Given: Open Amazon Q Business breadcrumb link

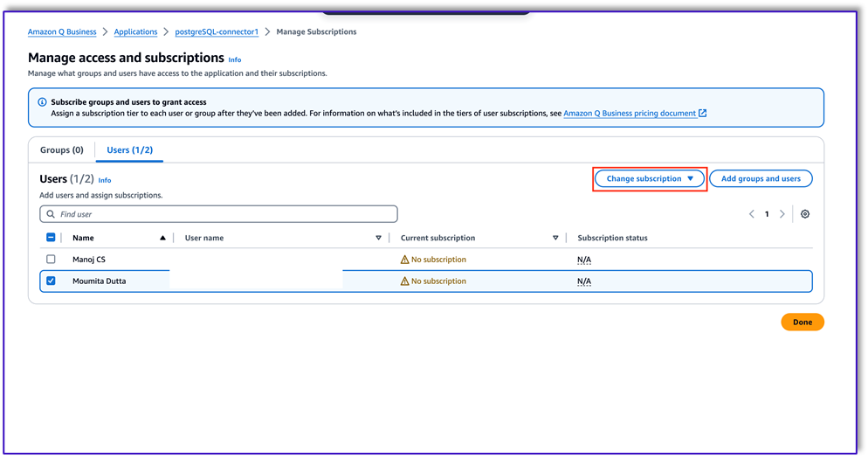Looking at the screenshot, I should pos(62,31).
